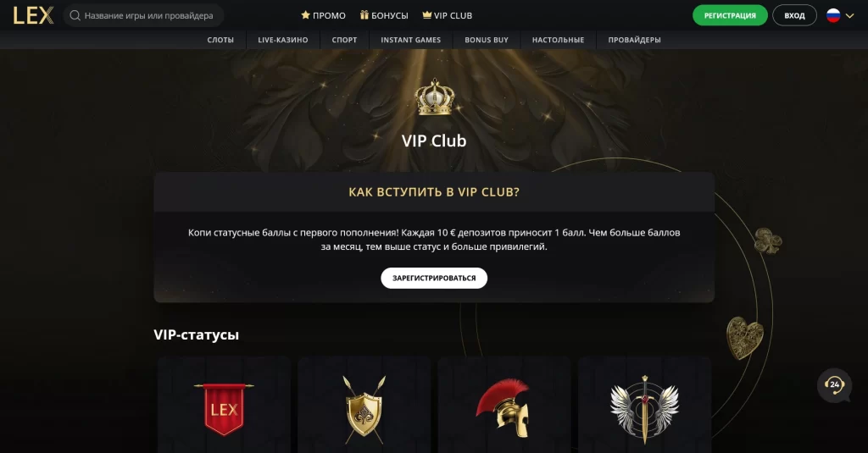Click the Russian flag language icon
This screenshot has width=868, height=453.
pos(833,15)
